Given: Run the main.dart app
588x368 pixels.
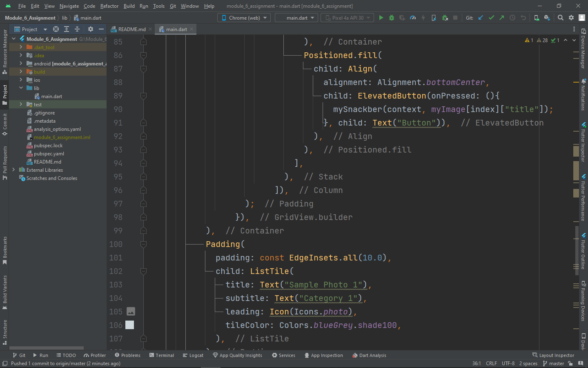Looking at the screenshot, I should coord(381,18).
